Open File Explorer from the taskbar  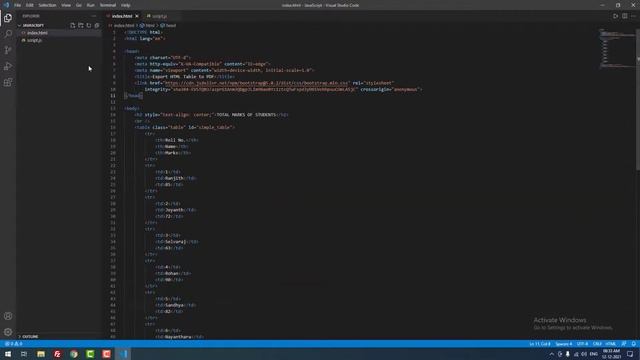pyautogui.click(x=41, y=354)
